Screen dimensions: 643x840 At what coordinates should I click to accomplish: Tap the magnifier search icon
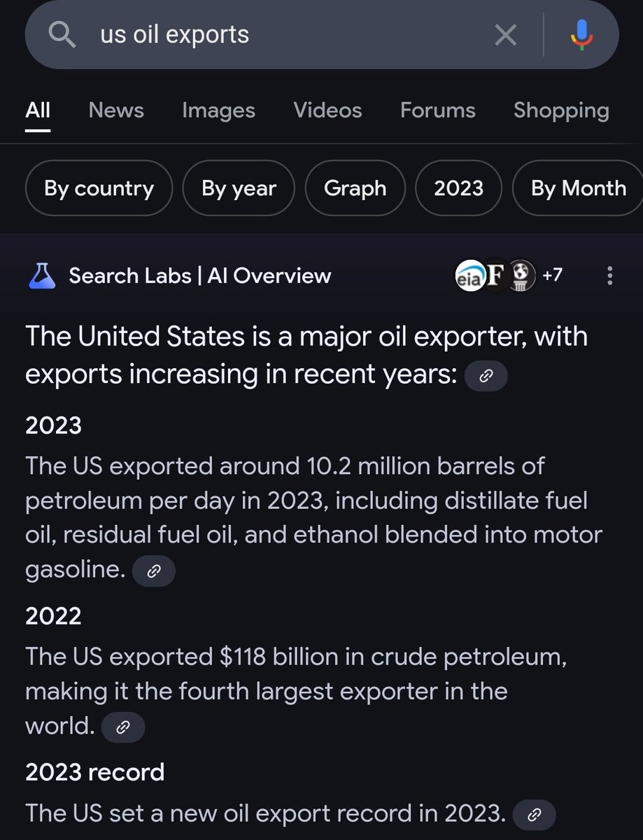[62, 35]
